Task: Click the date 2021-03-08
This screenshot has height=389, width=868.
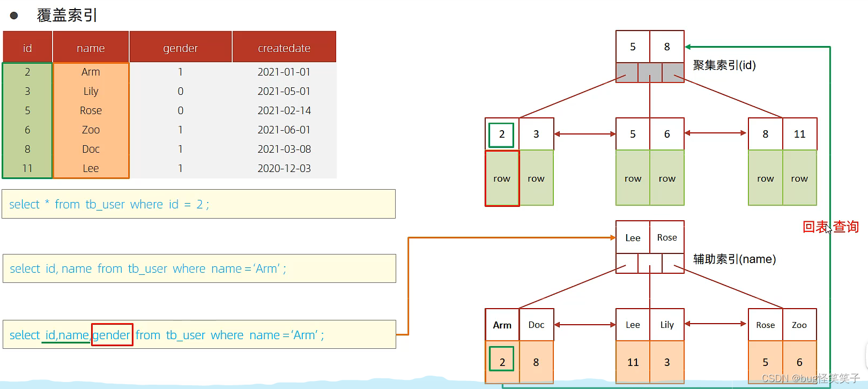Action: coord(284,149)
